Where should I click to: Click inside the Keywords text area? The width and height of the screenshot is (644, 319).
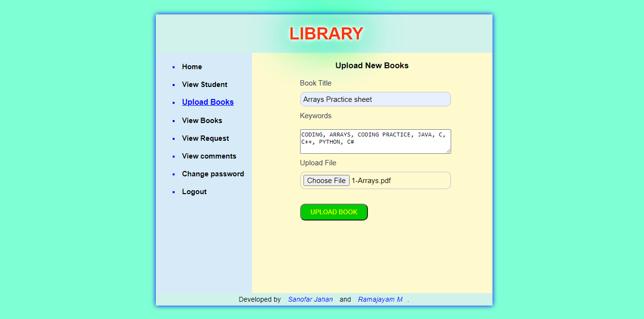[375, 141]
